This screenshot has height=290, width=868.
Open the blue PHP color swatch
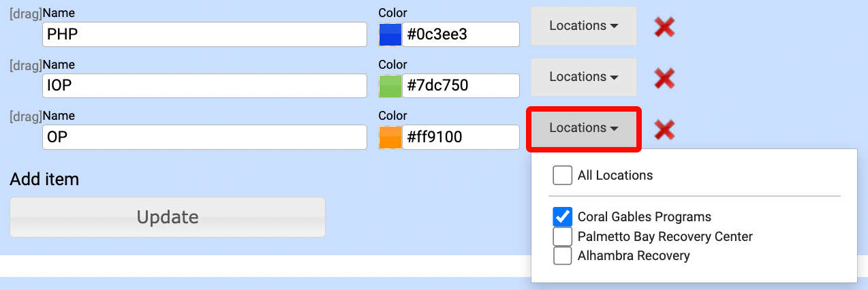[x=390, y=35]
